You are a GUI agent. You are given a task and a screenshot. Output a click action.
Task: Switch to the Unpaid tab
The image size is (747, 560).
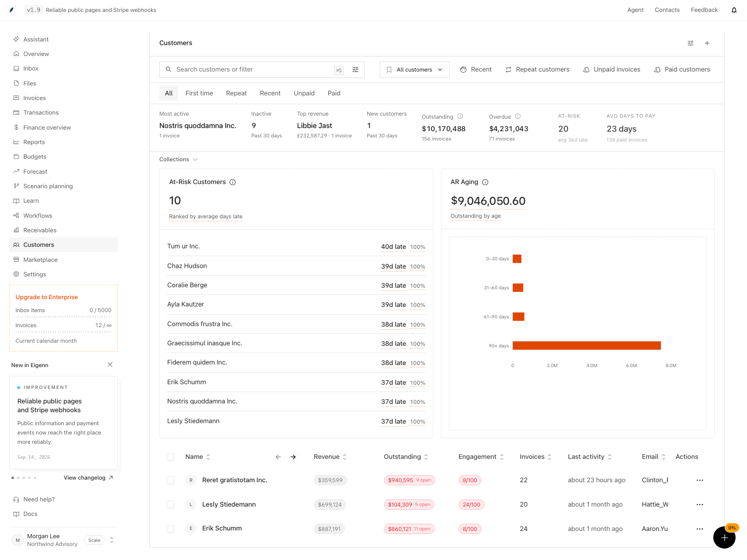tap(304, 93)
